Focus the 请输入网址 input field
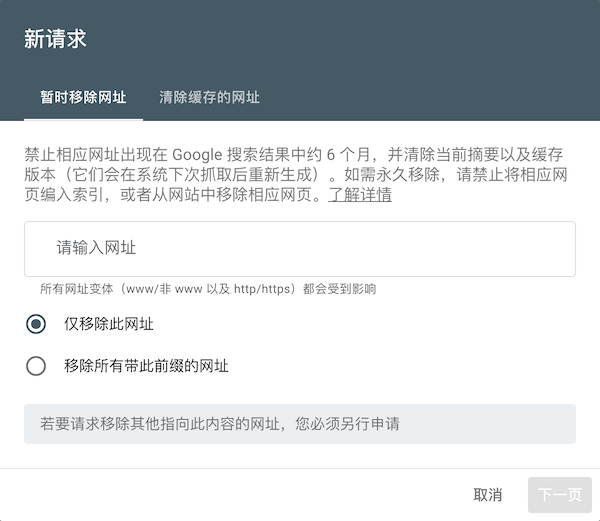 [300, 248]
